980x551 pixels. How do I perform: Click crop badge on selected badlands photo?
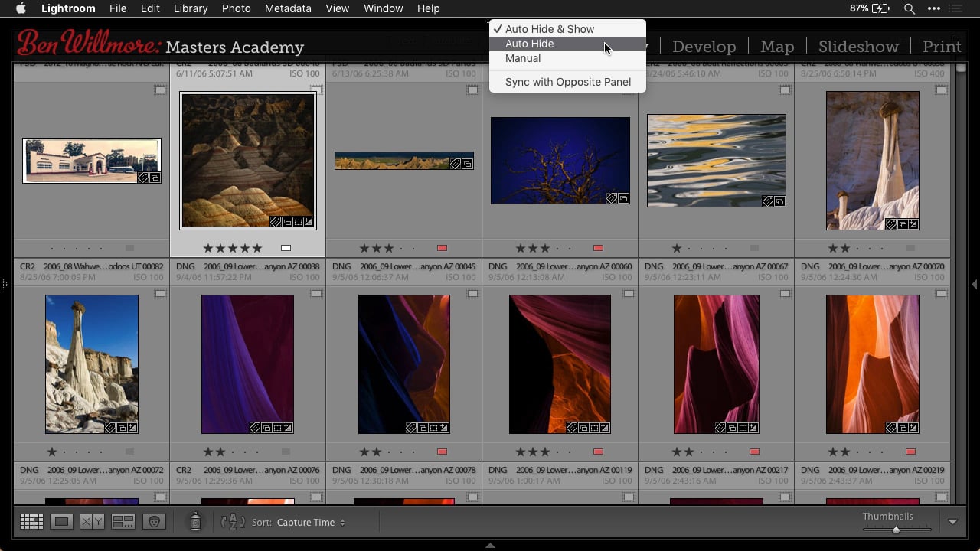(x=297, y=222)
